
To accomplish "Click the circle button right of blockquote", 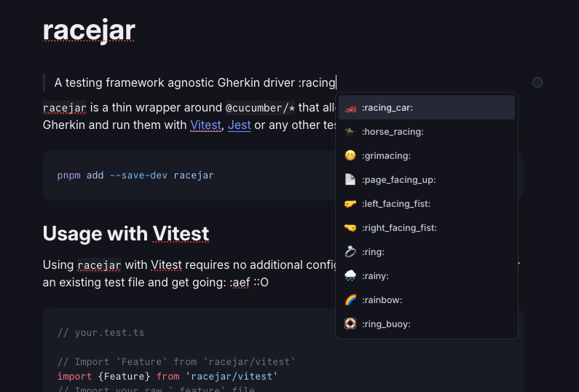I will pyautogui.click(x=537, y=82).
